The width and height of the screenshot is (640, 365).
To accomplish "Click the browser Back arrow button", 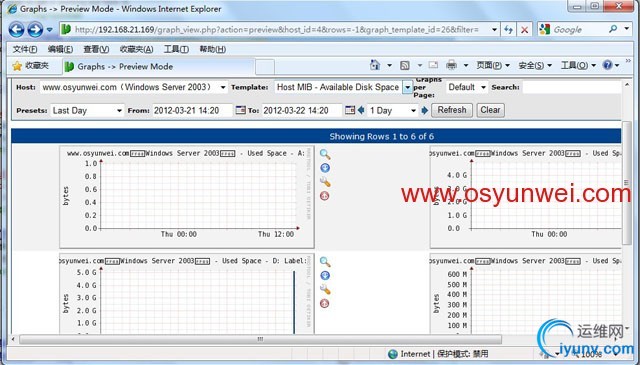I will 17,29.
